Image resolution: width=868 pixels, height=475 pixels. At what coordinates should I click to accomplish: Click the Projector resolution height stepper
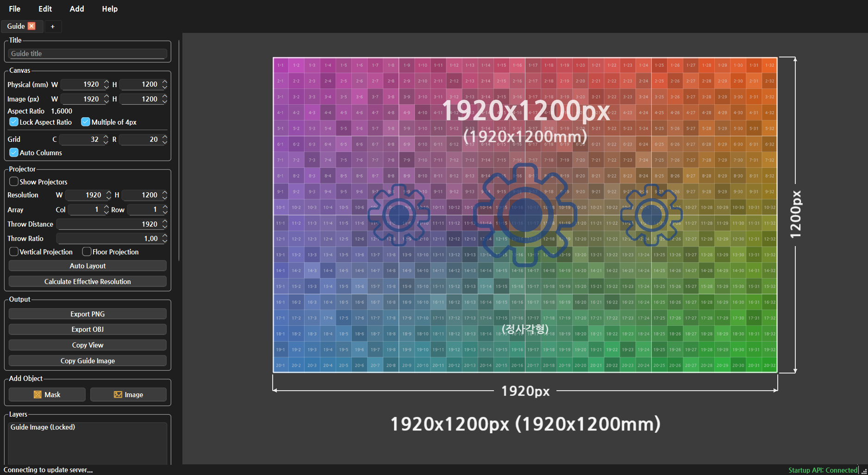164,195
